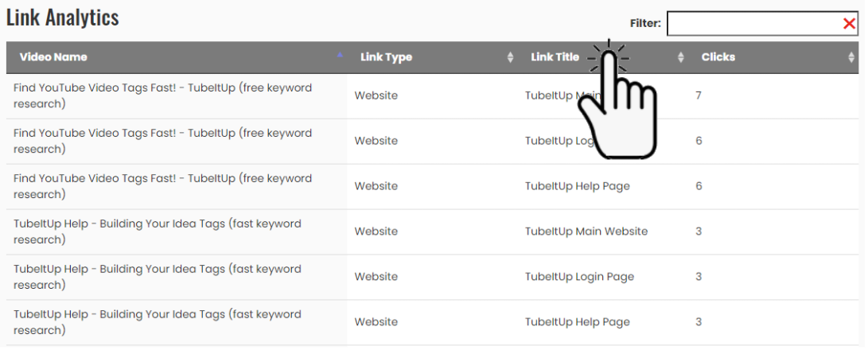Select 'TubeItUp Main Website' title with 3 clicks
The width and height of the screenshot is (868, 350).
[x=586, y=231]
